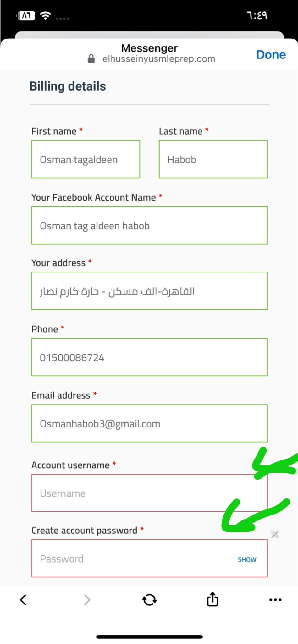The image size is (298, 644).
Task: Tap the padlock icon beside the URL
Action: 91,59
